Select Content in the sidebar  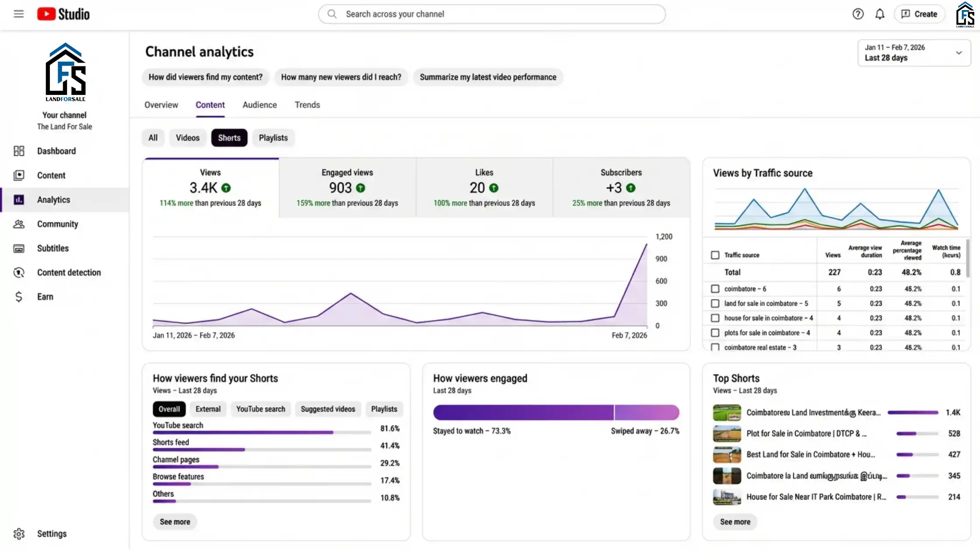(x=51, y=175)
